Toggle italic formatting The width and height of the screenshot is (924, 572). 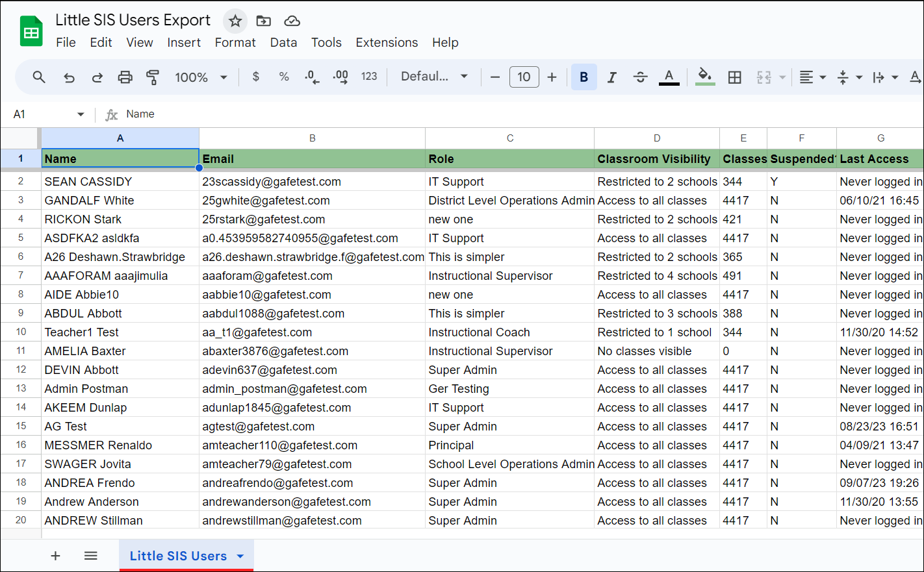click(x=611, y=77)
